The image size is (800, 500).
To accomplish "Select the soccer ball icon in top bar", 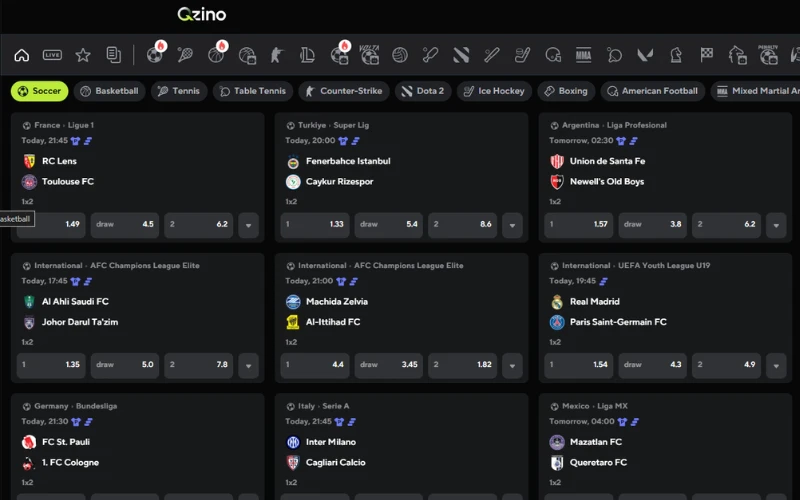I will click(x=155, y=55).
